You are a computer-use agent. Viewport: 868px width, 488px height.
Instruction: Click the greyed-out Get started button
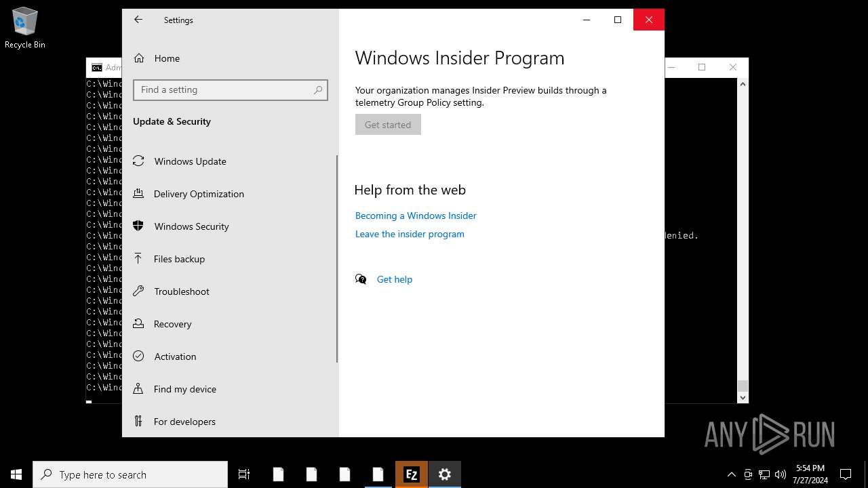(388, 125)
